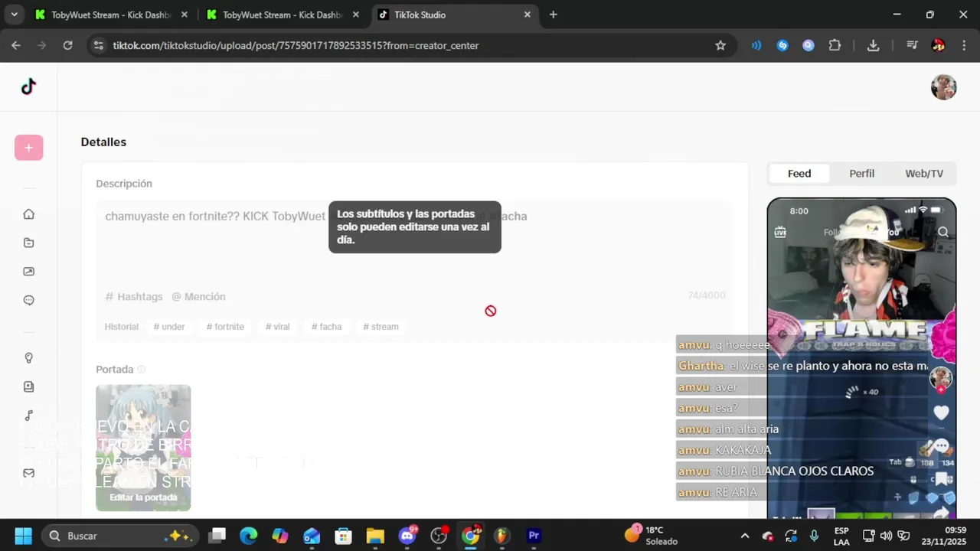Add the # viral hashtag
Image resolution: width=980 pixels, height=551 pixels.
[x=277, y=327]
